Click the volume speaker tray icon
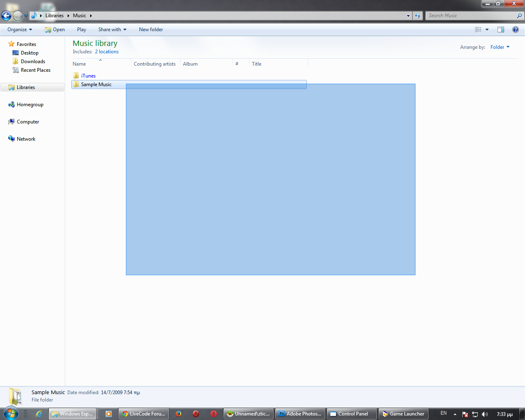Image resolution: width=525 pixels, height=420 pixels. [485, 414]
